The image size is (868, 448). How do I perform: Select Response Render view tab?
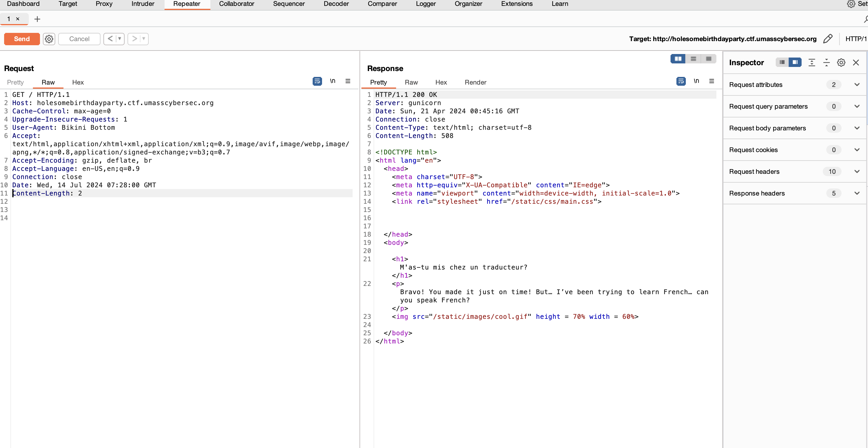475,82
